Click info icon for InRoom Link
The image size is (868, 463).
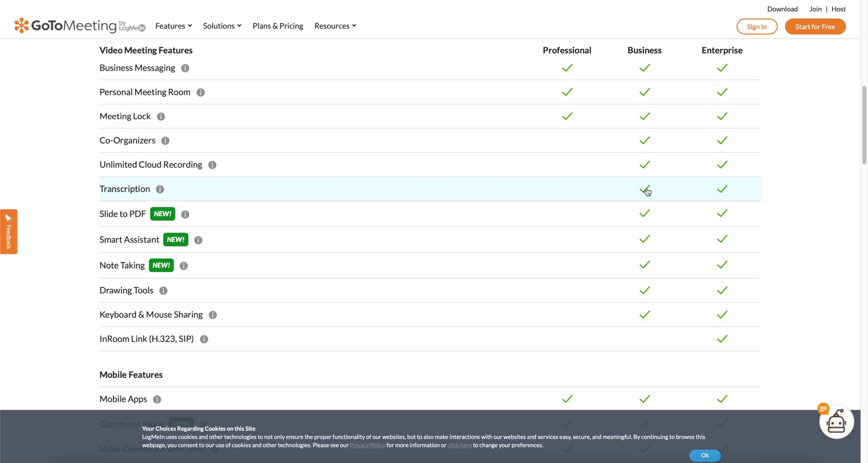click(204, 339)
